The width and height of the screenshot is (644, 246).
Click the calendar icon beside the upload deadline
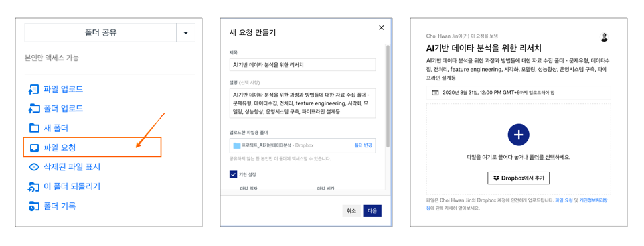click(435, 92)
